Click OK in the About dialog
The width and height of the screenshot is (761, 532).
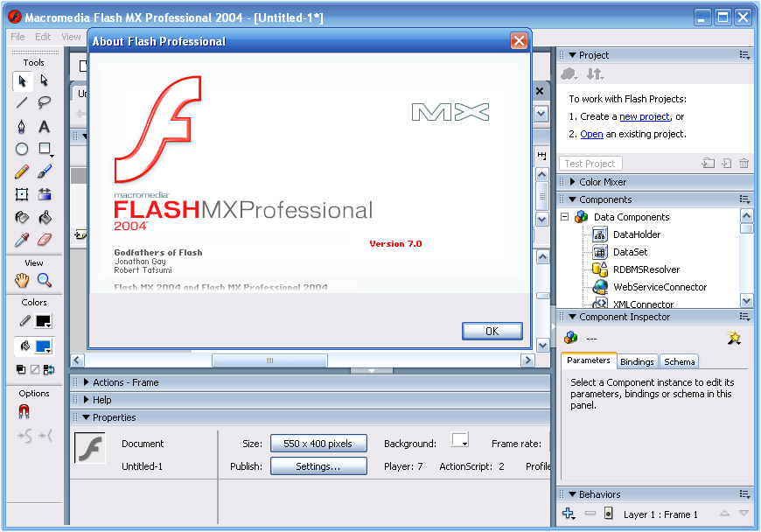492,331
